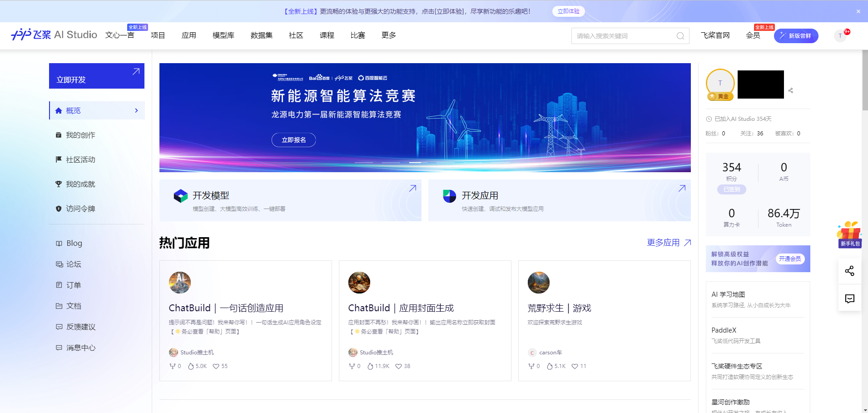Image resolution: width=868 pixels, height=413 pixels.
Task: Click the 新版尝鲜 button
Action: coord(796,36)
